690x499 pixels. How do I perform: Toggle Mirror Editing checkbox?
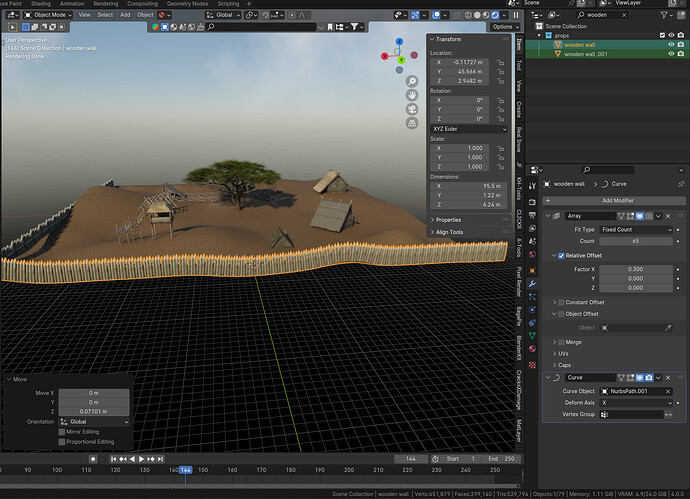tap(62, 432)
